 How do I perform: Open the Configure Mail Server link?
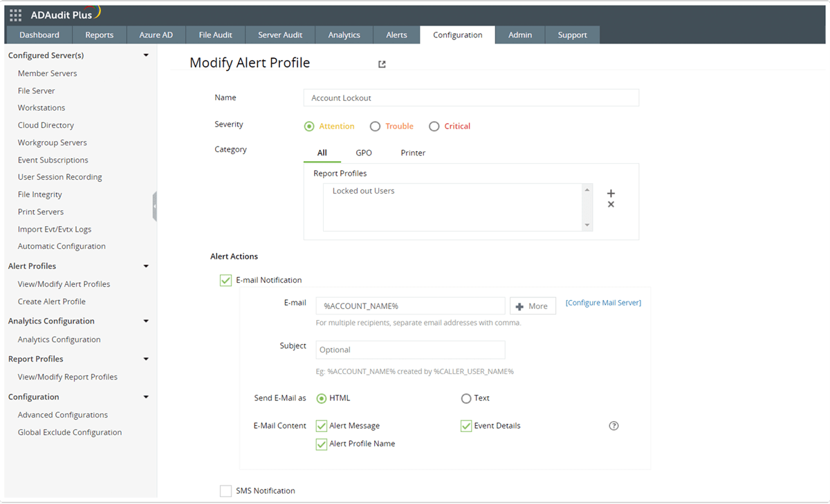point(602,302)
